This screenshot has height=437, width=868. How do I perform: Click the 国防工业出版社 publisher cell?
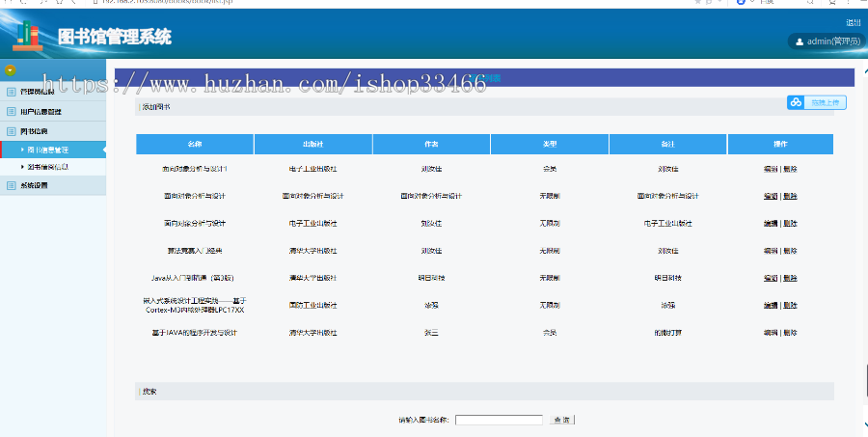tap(312, 305)
